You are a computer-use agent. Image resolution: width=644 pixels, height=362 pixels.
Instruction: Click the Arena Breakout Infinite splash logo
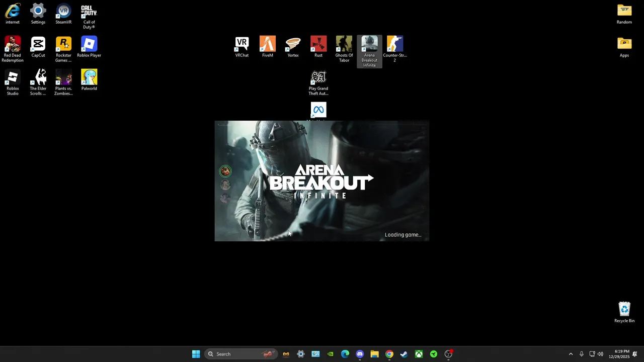pos(321,182)
